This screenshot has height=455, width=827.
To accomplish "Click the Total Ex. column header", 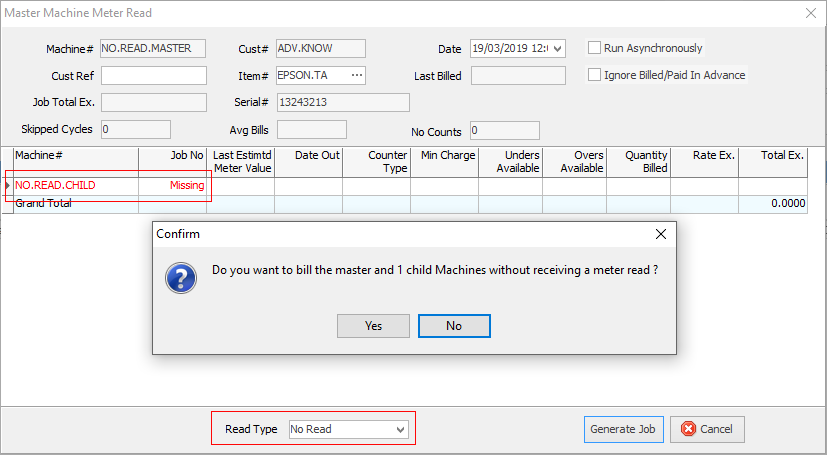I will click(782, 156).
